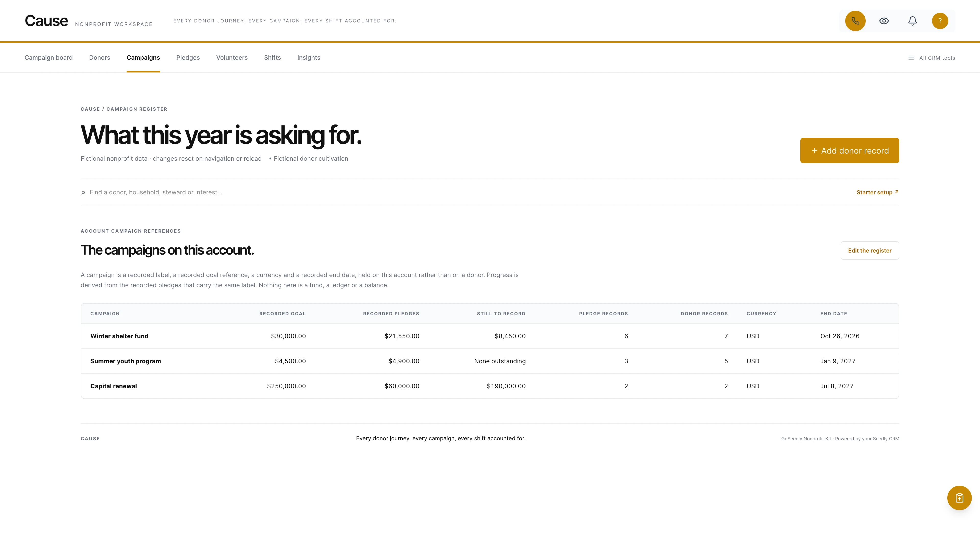Click the End date column header
The height and width of the screenshot is (551, 980).
coord(834,314)
